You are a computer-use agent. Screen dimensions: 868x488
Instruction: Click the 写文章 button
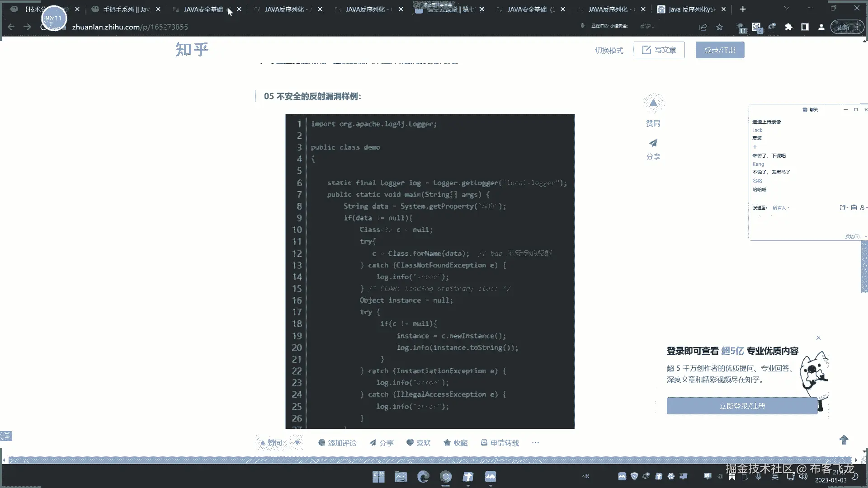659,50
